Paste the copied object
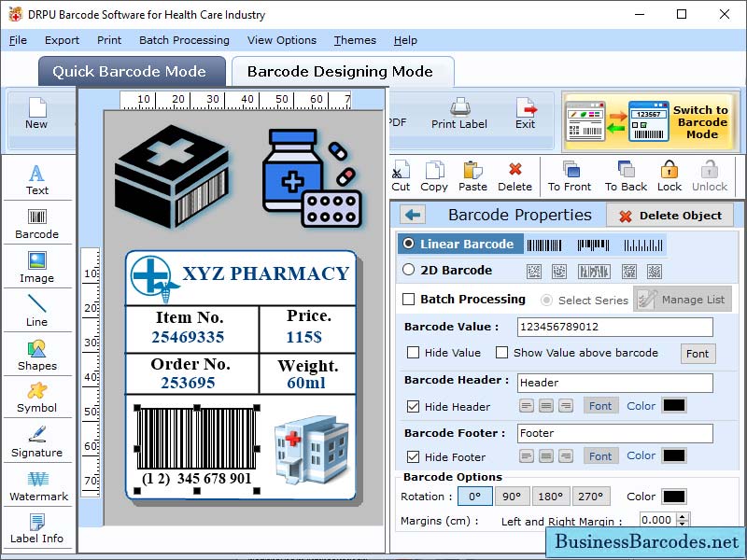Viewport: 747px width, 560px height. click(472, 174)
